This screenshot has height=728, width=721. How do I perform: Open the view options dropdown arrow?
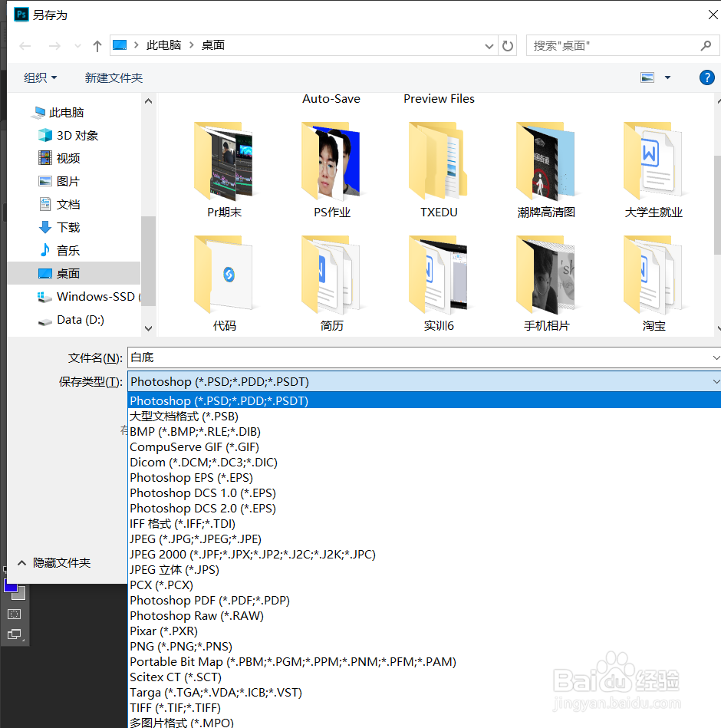click(667, 77)
